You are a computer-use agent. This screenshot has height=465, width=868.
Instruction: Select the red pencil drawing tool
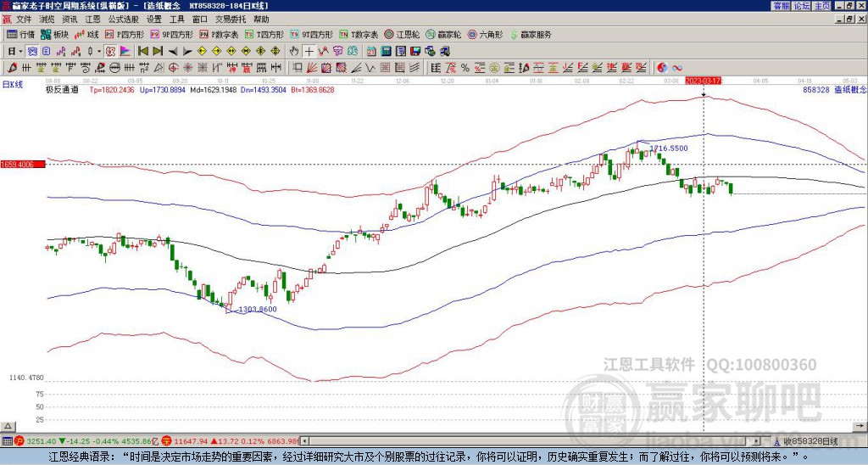pyautogui.click(x=11, y=68)
